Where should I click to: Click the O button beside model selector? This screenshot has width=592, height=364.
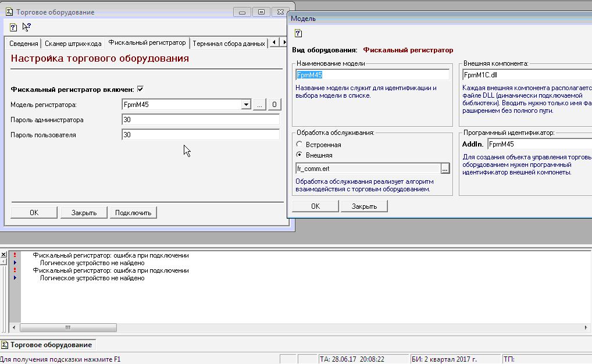[x=274, y=105]
